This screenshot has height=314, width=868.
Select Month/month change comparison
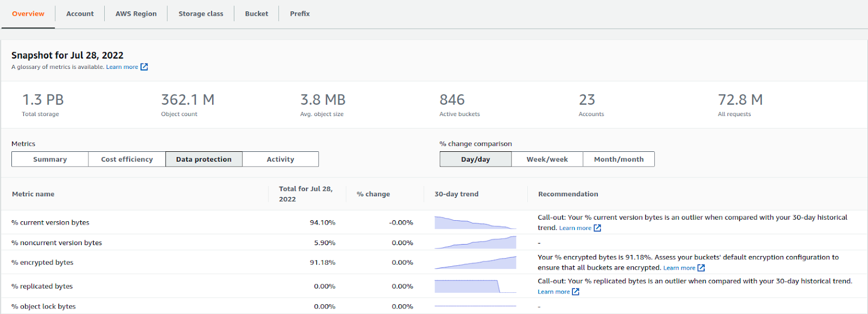(618, 159)
